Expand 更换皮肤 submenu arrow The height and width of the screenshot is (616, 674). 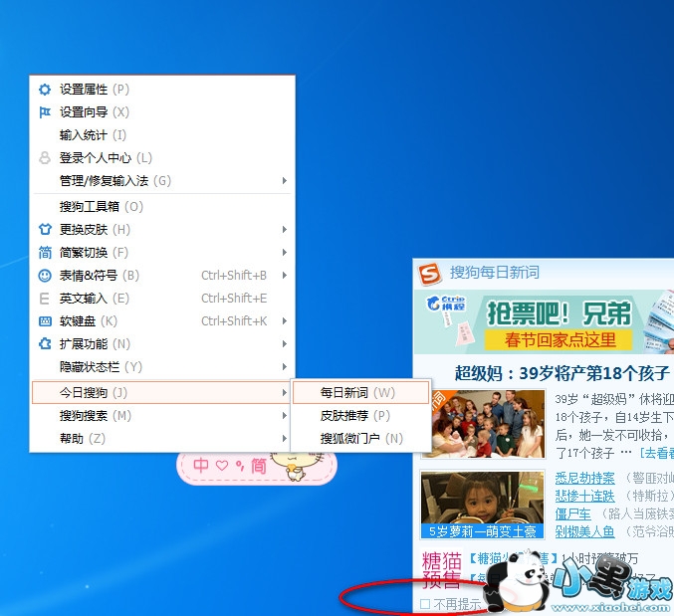tap(284, 230)
